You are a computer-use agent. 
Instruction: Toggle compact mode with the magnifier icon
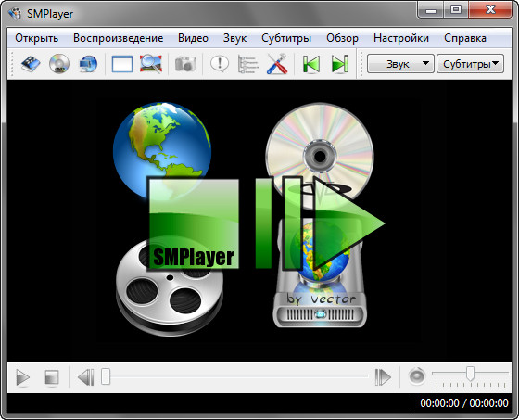click(151, 64)
